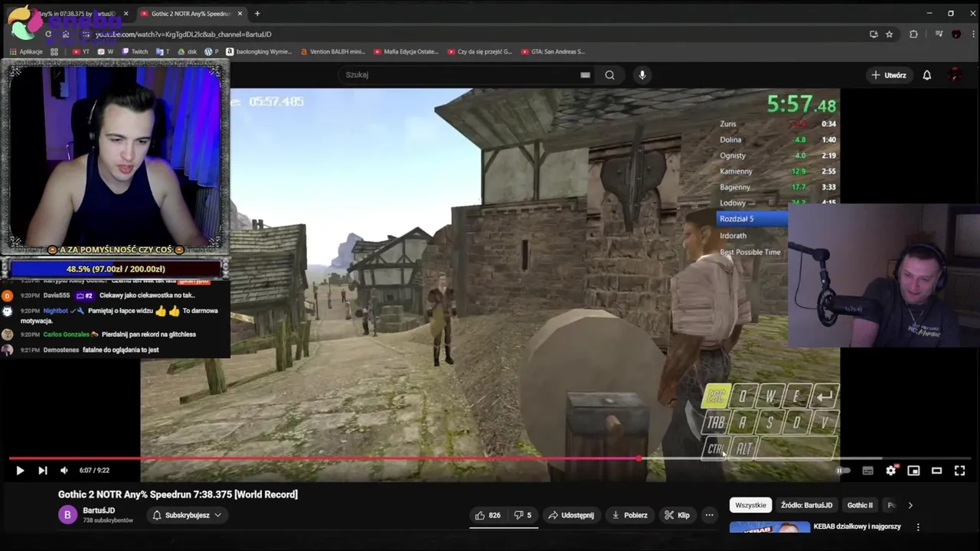Image resolution: width=980 pixels, height=551 pixels.
Task: Close the Gothic 2 NOTR tab
Action: pos(240,13)
